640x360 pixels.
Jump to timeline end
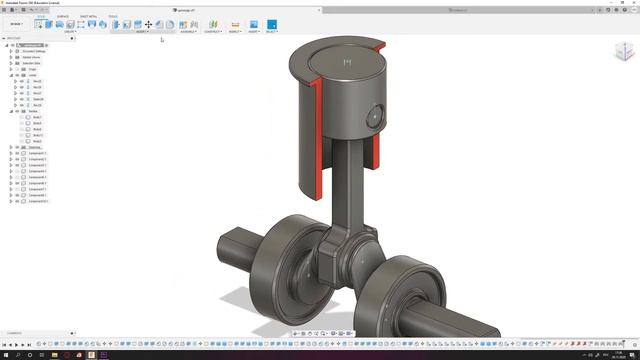29,345
